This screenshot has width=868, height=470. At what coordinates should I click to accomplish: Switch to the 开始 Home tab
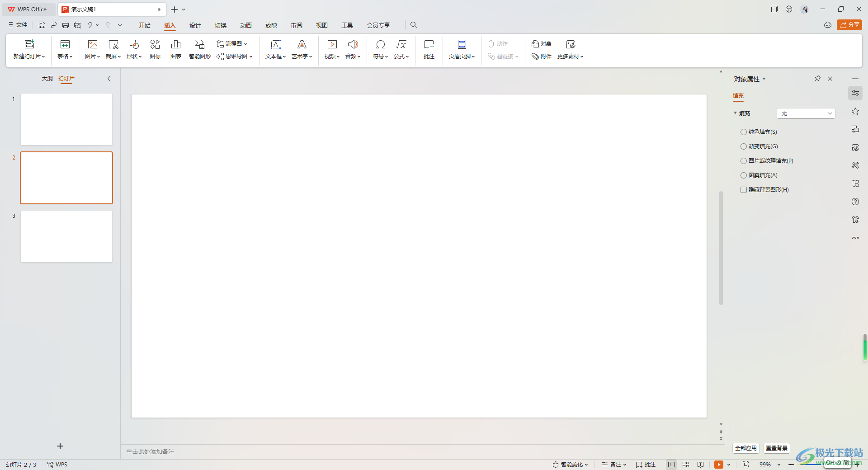coord(145,25)
